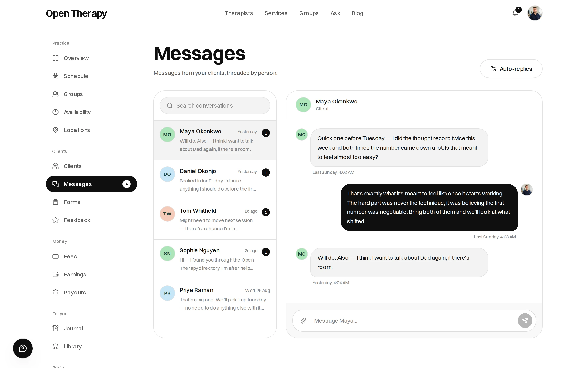This screenshot has width=588, height=368.
Task: Go to Schedule in the sidebar
Action: point(91,76)
